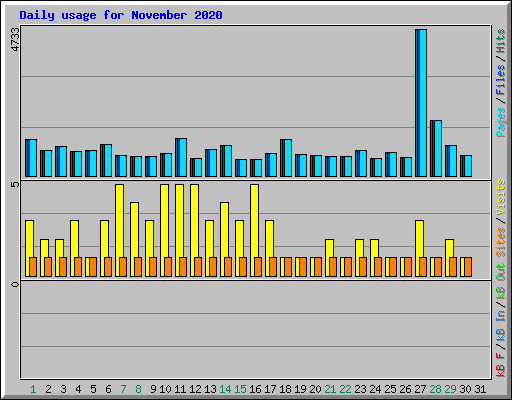This screenshot has width=512, height=400.
Task: Click the green day label "15"
Action: point(240,389)
